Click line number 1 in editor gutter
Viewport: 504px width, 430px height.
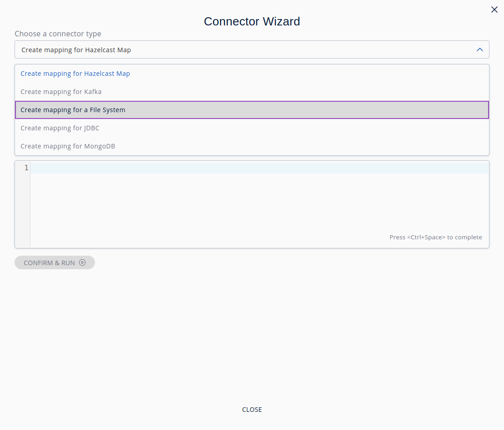[26, 168]
